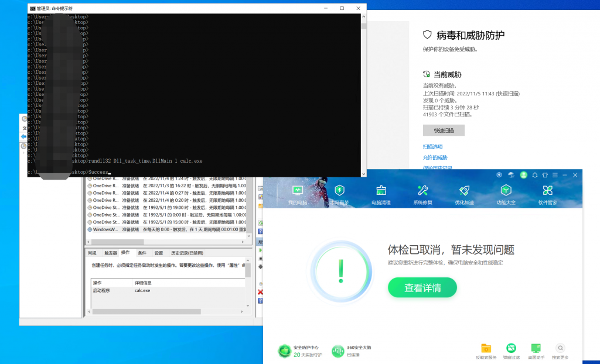Click the action details horizontal scrollbar thumb
600x364 pixels.
click(x=146, y=311)
